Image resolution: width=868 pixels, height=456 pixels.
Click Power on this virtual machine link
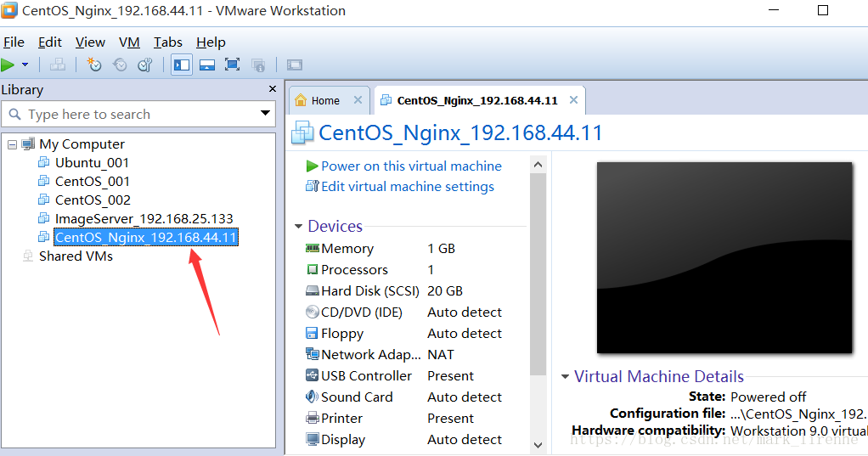pos(411,166)
